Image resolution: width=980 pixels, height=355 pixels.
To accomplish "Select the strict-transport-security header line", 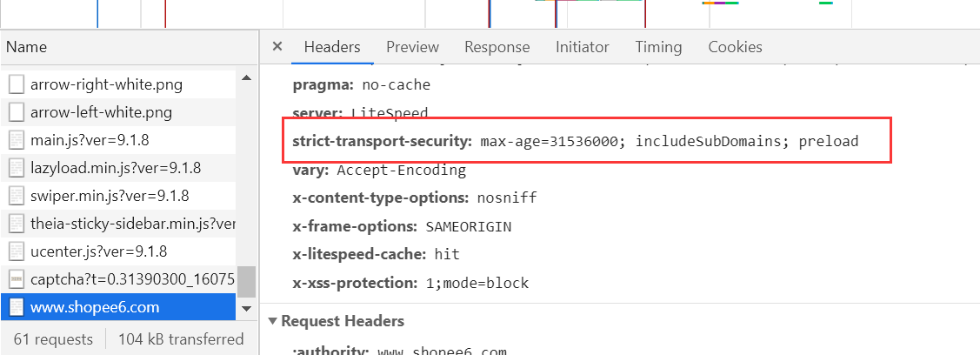I will click(576, 141).
